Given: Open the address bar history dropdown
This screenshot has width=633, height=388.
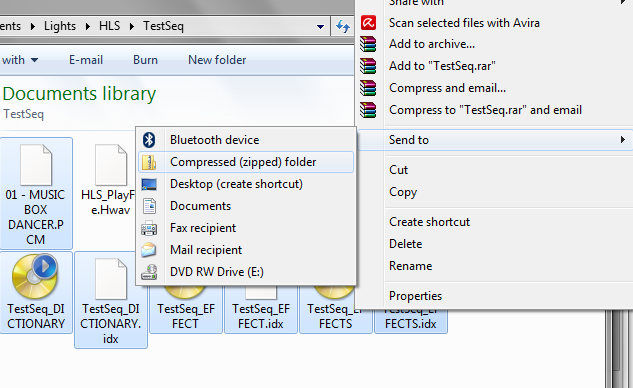Looking at the screenshot, I should [x=320, y=27].
